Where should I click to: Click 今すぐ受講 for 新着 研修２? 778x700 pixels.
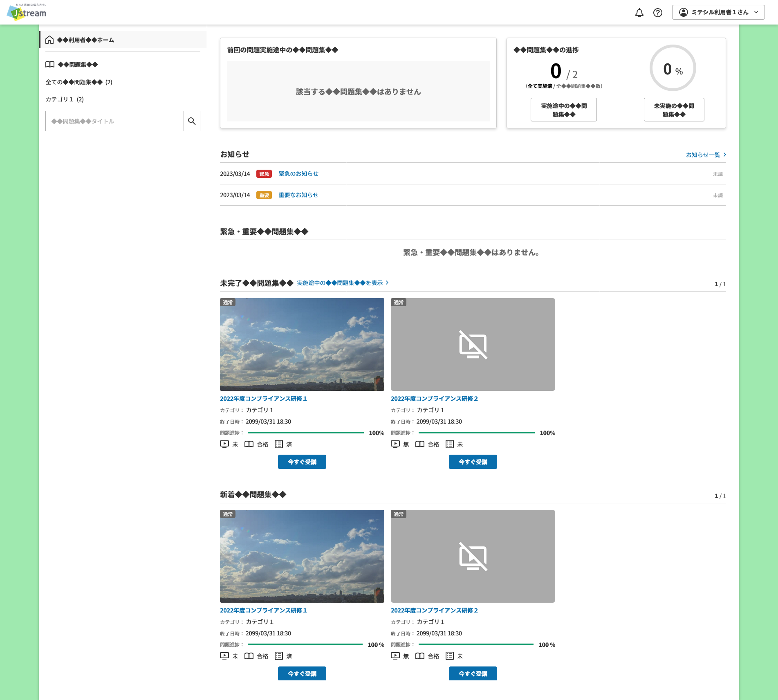[x=473, y=673]
